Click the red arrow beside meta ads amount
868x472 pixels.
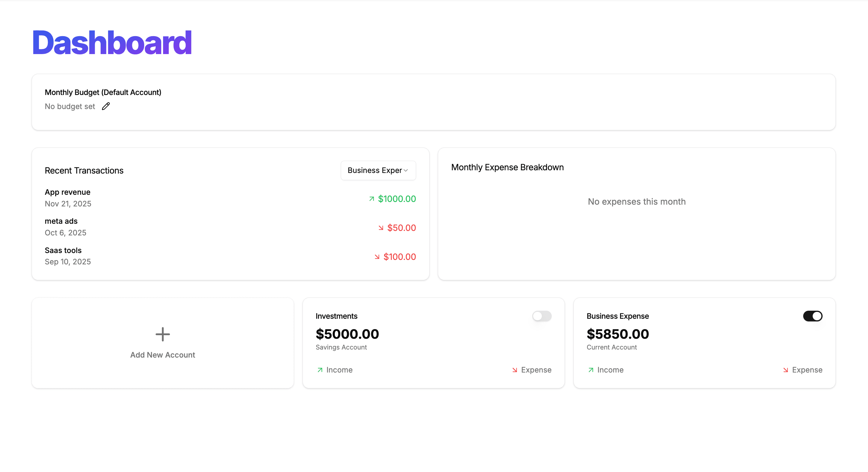point(381,228)
